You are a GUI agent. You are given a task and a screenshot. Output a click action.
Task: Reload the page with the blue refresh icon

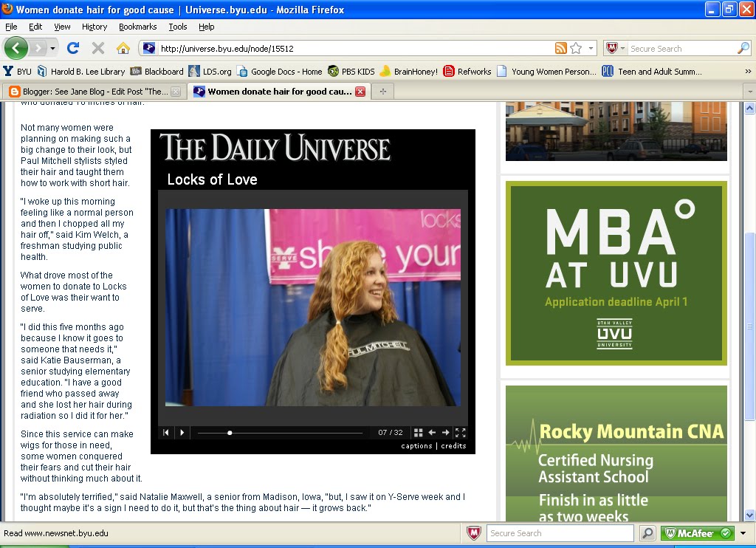(73, 48)
